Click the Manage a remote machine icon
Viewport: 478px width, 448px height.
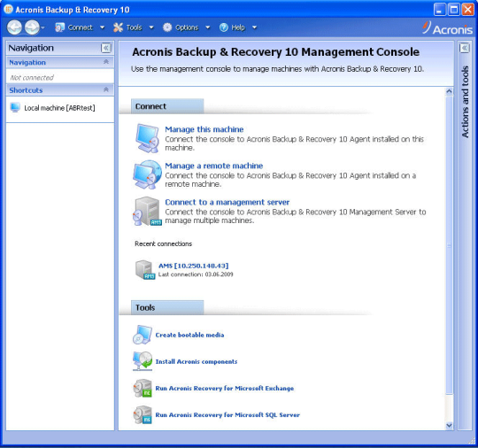pos(147,174)
